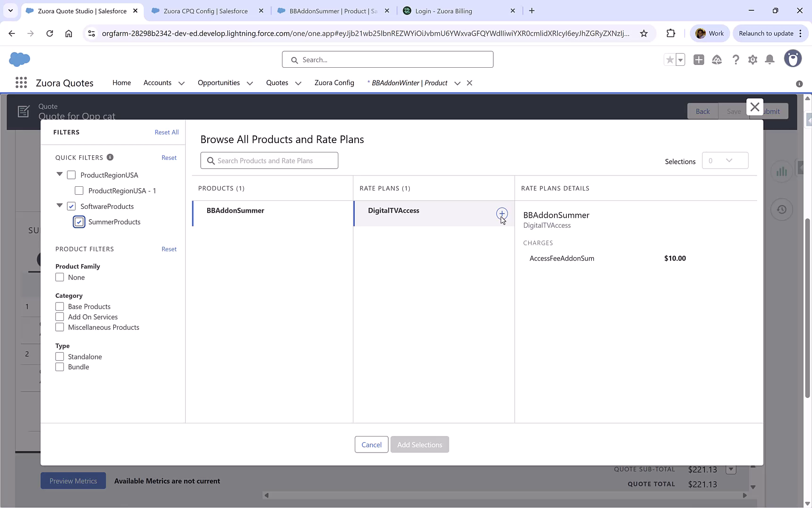Screen dimensions: 812x508
Task: Open the Selections count dropdown
Action: pos(725,160)
